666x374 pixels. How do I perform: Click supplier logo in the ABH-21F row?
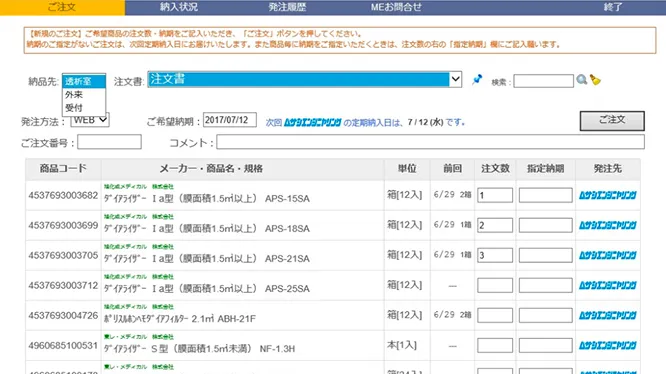608,315
